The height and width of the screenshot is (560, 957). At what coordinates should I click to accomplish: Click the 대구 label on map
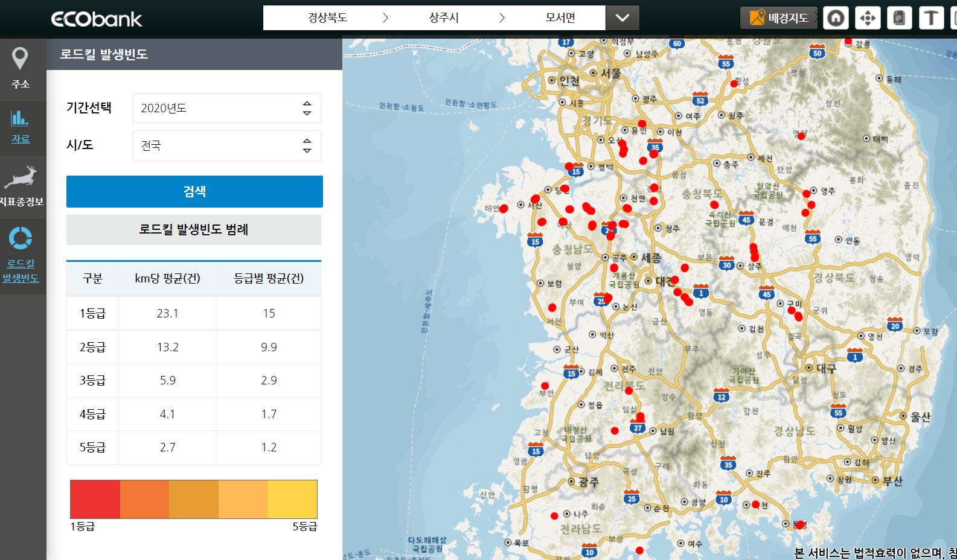point(826,368)
